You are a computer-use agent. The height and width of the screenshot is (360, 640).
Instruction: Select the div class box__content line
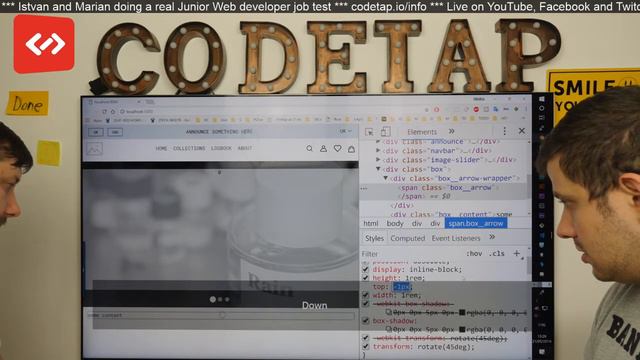click(x=451, y=214)
